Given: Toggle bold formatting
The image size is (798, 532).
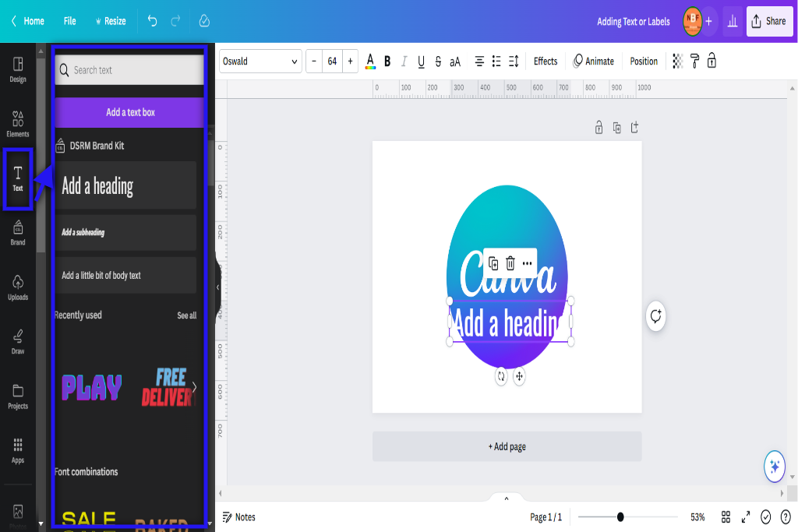Looking at the screenshot, I should [387, 61].
